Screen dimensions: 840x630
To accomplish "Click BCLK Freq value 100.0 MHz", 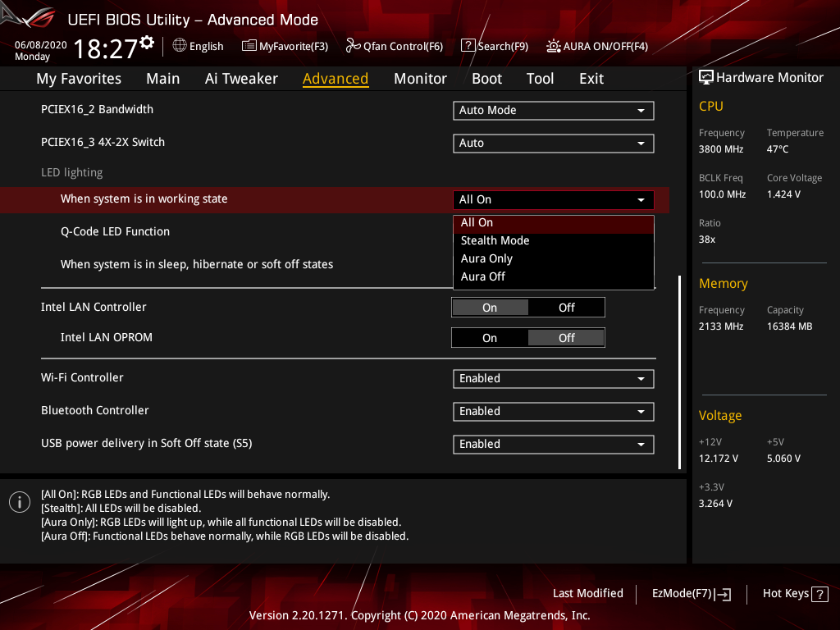I will point(722,194).
